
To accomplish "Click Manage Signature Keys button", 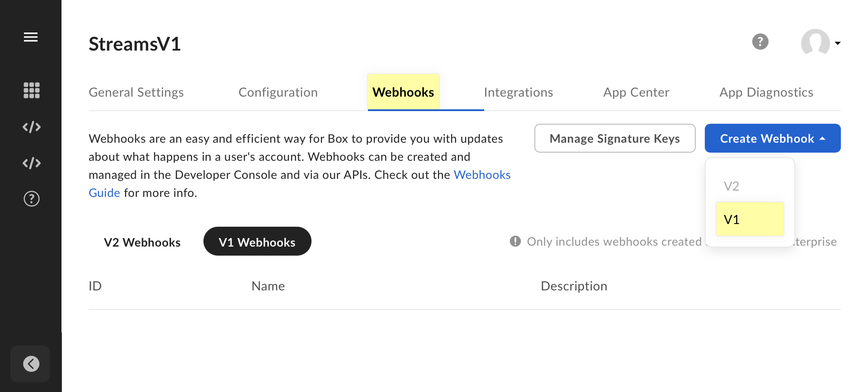I will (x=615, y=138).
